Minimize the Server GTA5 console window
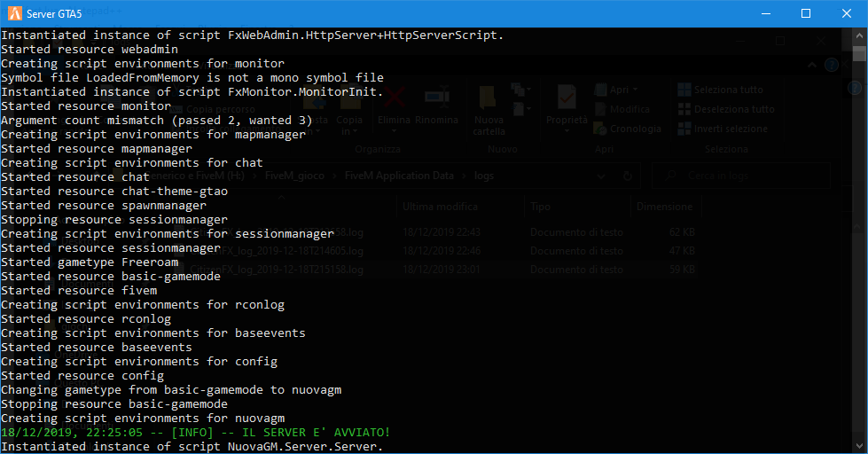Screen dimensions: 868x454 pos(766,13)
